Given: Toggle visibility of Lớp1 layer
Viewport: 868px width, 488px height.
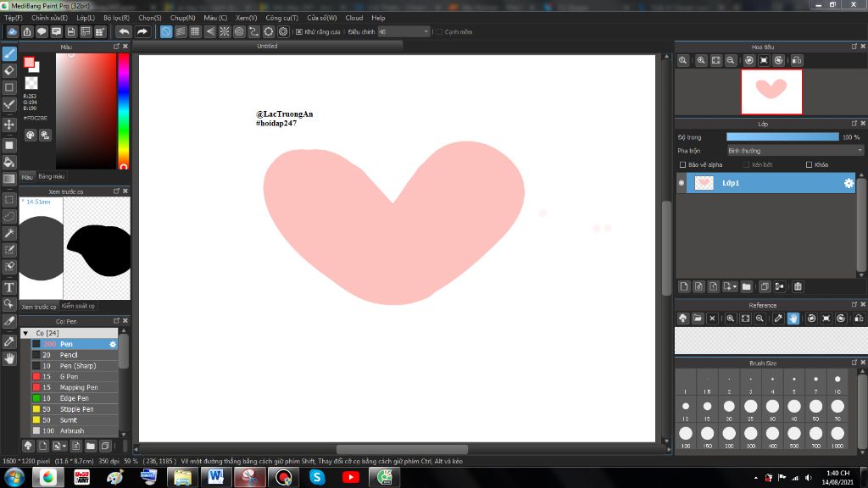Looking at the screenshot, I should point(682,183).
